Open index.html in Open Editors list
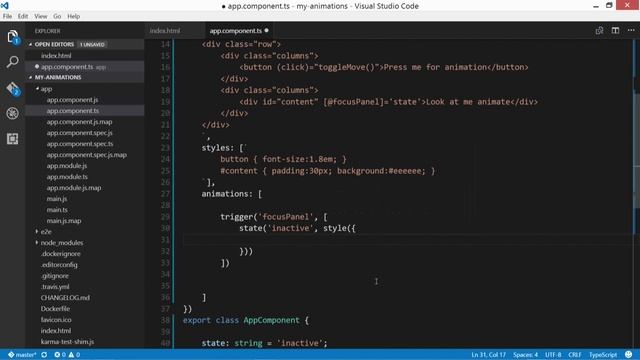Screen dimensions: 640x360 pyautogui.click(x=85, y=56)
